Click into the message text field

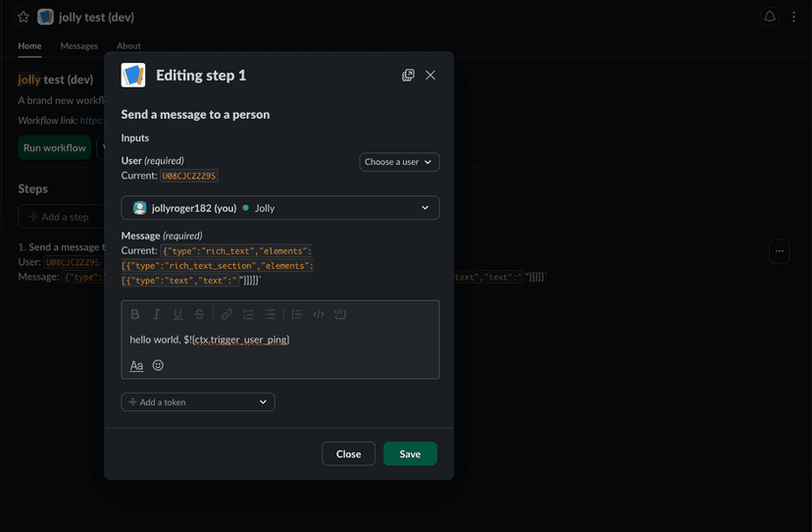[x=279, y=340]
